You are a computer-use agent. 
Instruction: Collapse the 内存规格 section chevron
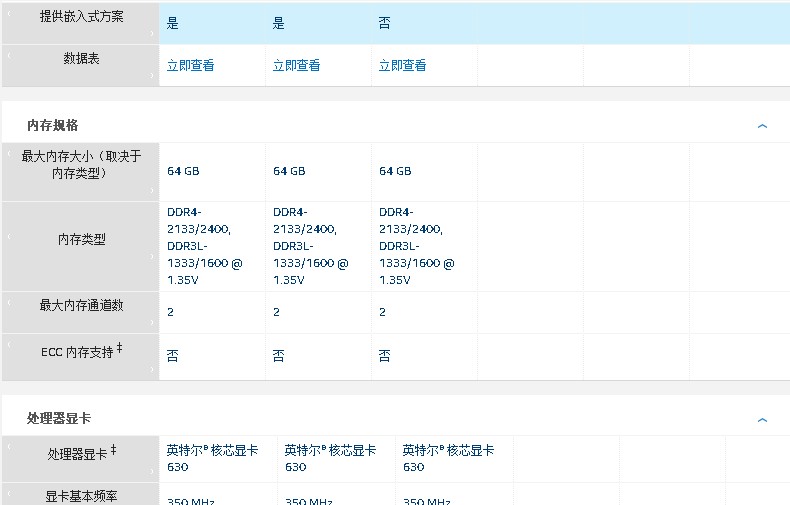tap(762, 126)
